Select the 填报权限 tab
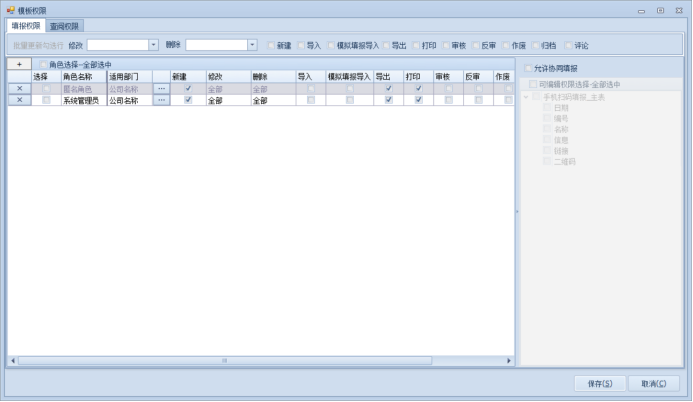693x402 pixels. coord(26,26)
